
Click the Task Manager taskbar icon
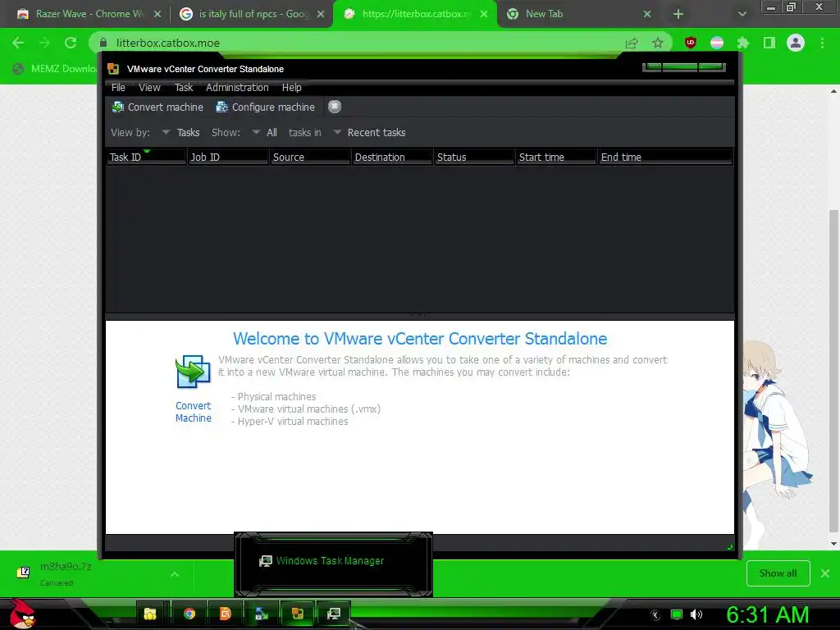[334, 614]
